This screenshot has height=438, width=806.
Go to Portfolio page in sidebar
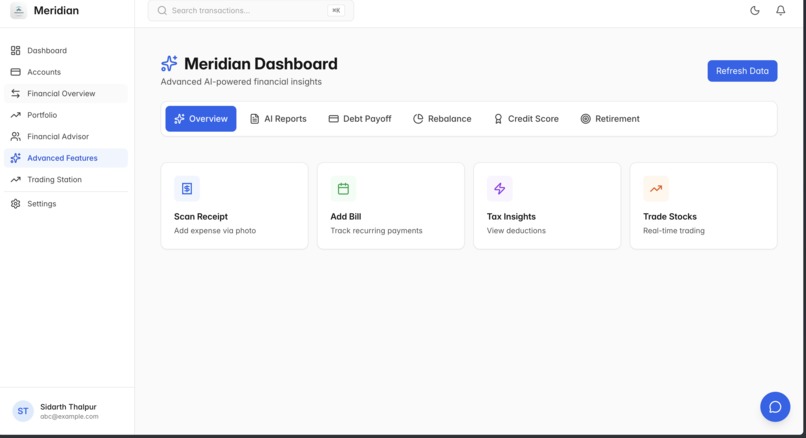[x=66, y=115]
